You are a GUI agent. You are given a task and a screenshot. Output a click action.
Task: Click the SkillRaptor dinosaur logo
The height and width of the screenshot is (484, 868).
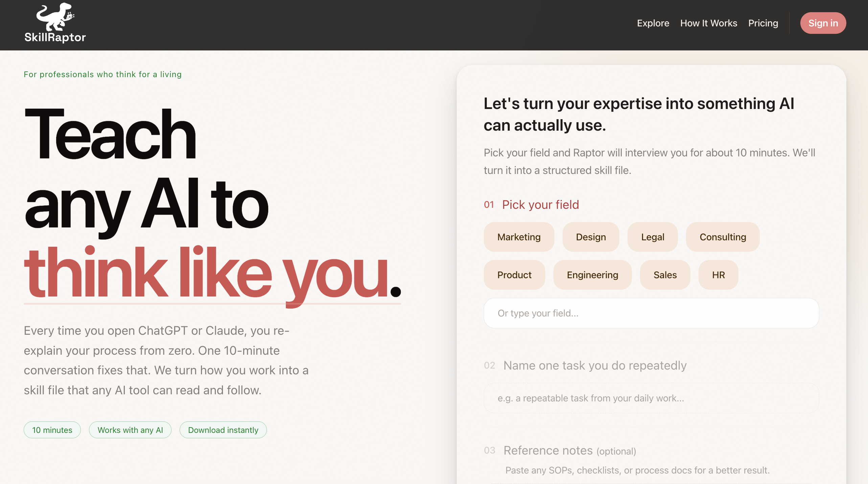tap(55, 23)
